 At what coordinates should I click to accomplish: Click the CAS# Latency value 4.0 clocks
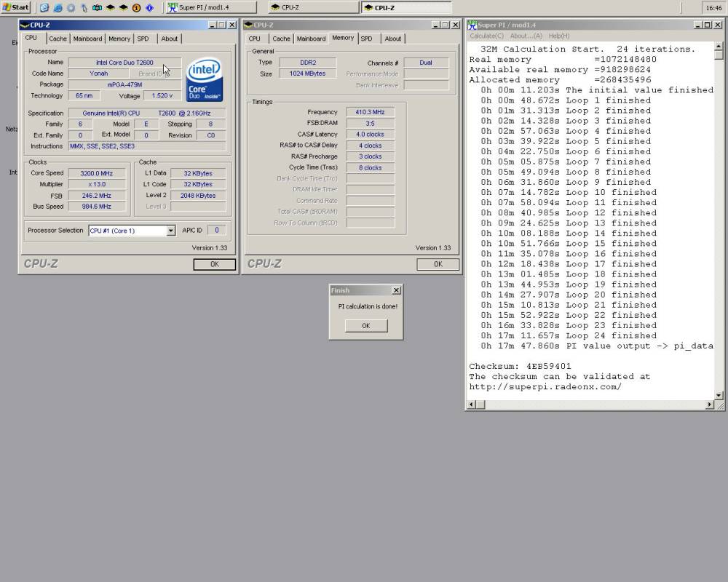tap(370, 134)
